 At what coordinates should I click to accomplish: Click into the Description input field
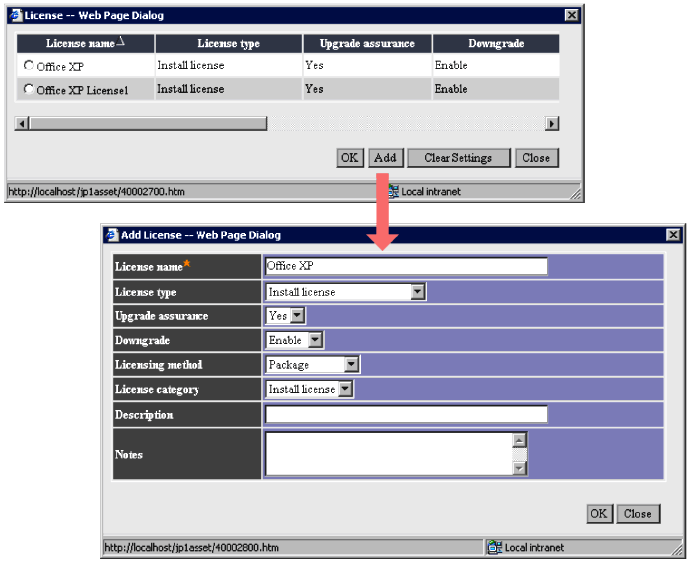point(405,414)
